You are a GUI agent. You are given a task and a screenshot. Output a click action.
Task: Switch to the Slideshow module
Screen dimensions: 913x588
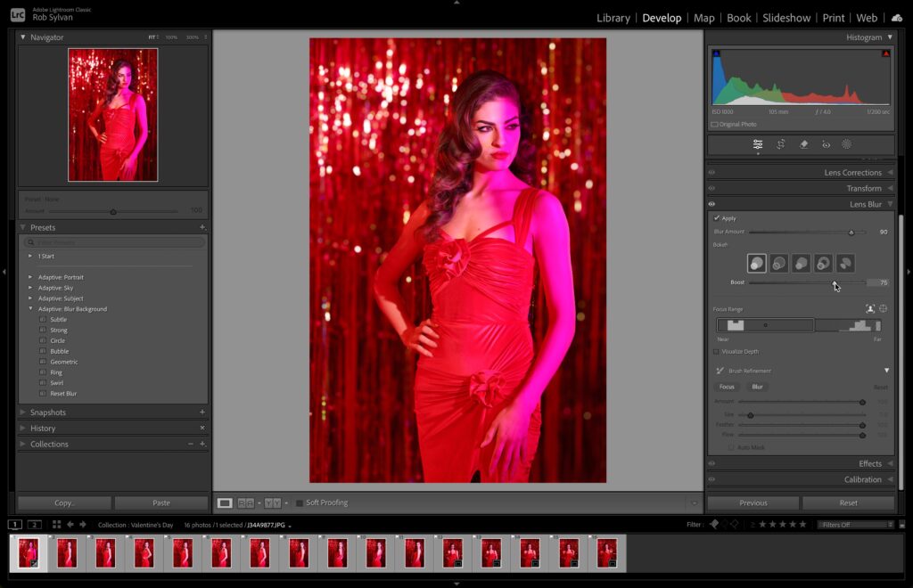tap(786, 18)
